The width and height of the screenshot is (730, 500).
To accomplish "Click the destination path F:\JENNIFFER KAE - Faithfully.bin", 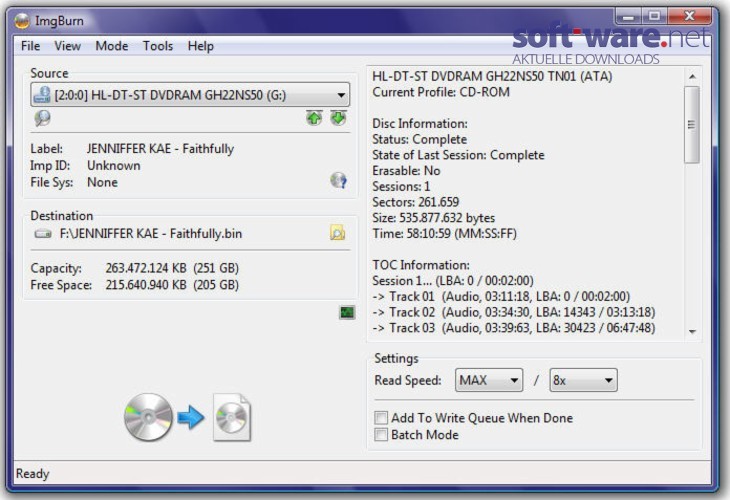I will [151, 234].
